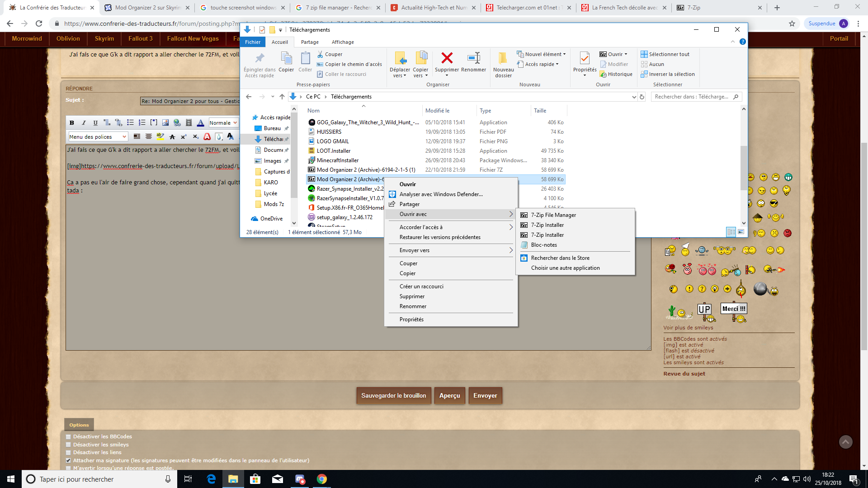Click Inverser la sélection
The height and width of the screenshot is (488, 868).
pos(668,74)
